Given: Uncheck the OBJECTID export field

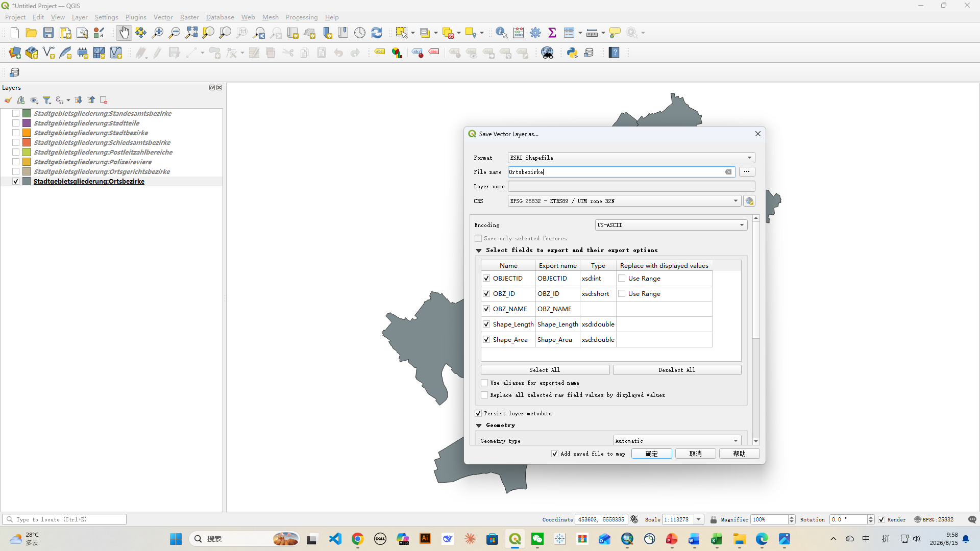Looking at the screenshot, I should tap(486, 279).
